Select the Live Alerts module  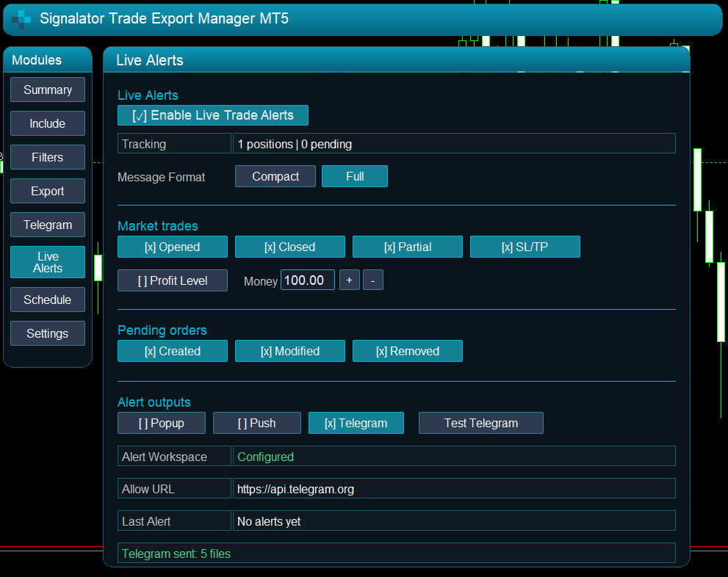(47, 262)
